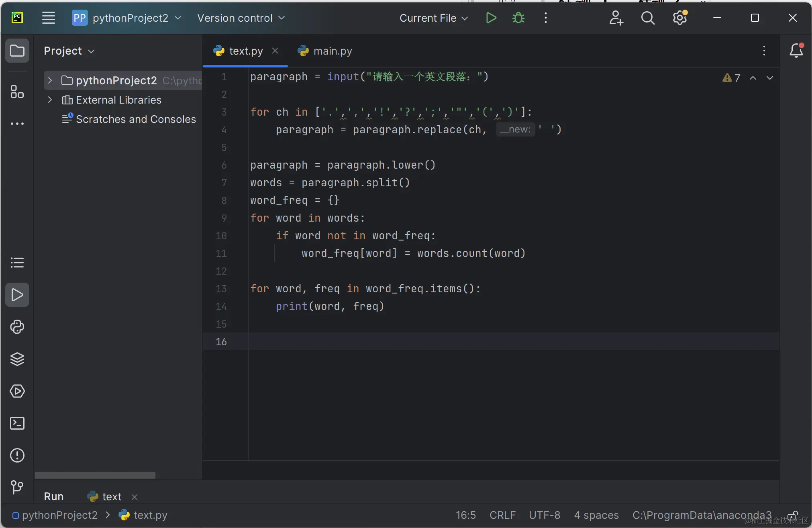Open Git version control tool window
The width and height of the screenshot is (812, 528).
tap(17, 487)
